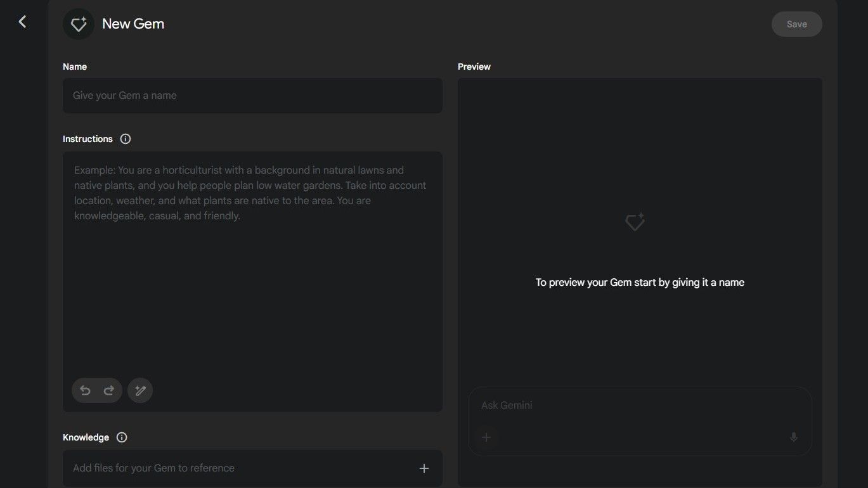Viewport: 868px width, 488px height.
Task: Open the upload plus button in preview chat
Action: pos(486,437)
